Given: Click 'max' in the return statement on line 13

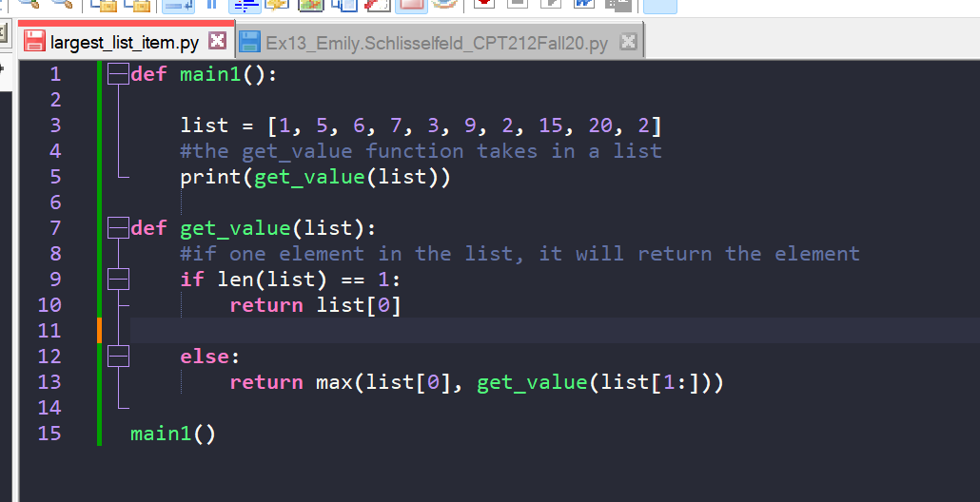Looking at the screenshot, I should pos(334,382).
